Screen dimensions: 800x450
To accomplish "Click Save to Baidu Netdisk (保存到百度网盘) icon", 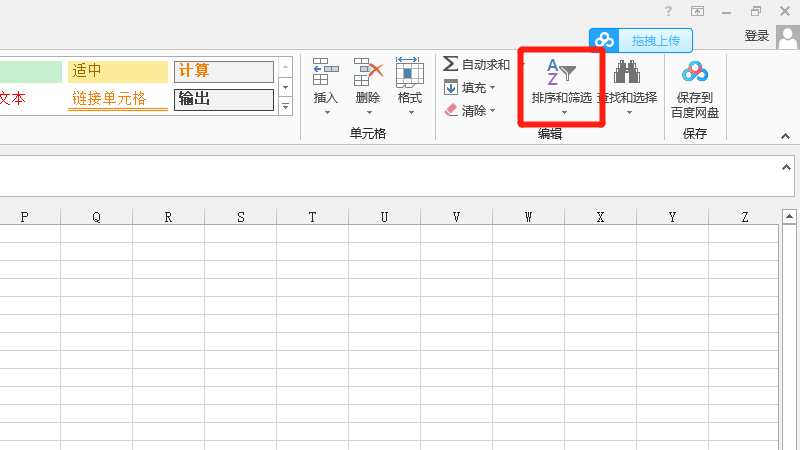I will (695, 73).
